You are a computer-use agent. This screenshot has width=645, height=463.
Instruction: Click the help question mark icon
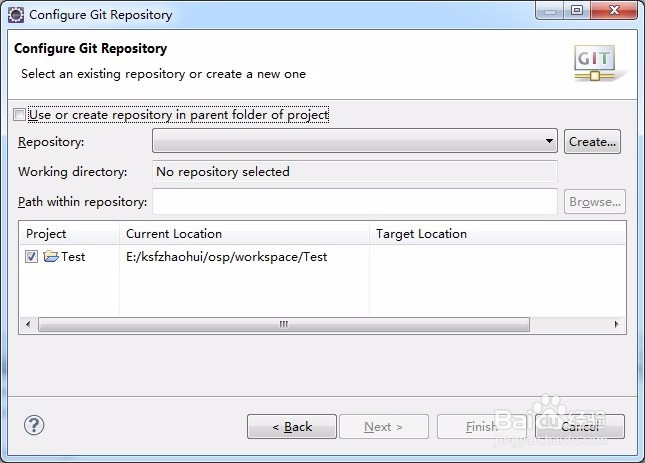coord(34,425)
